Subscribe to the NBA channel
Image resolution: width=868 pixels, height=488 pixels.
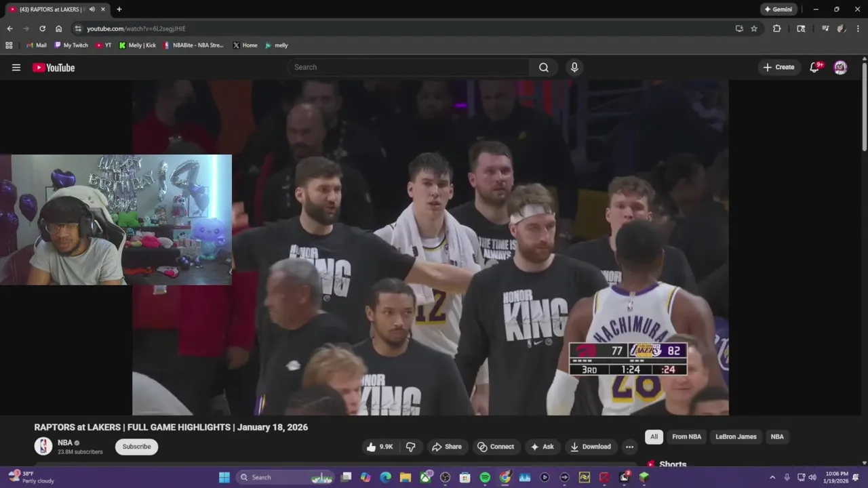(x=136, y=447)
